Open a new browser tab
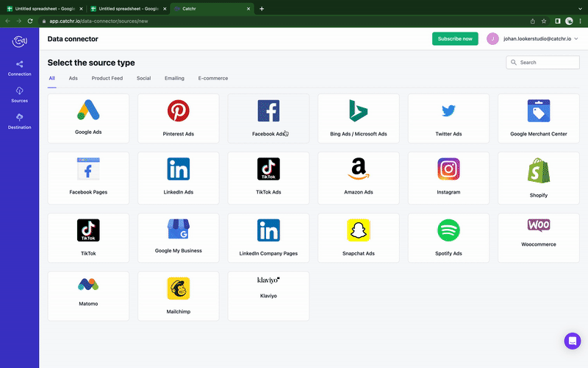 [262, 9]
